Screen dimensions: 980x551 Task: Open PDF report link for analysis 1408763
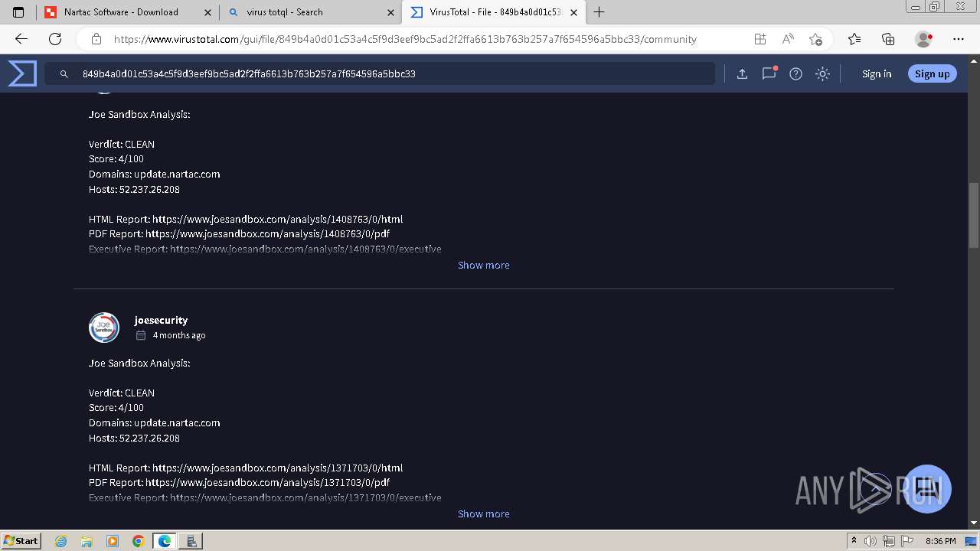click(x=267, y=233)
